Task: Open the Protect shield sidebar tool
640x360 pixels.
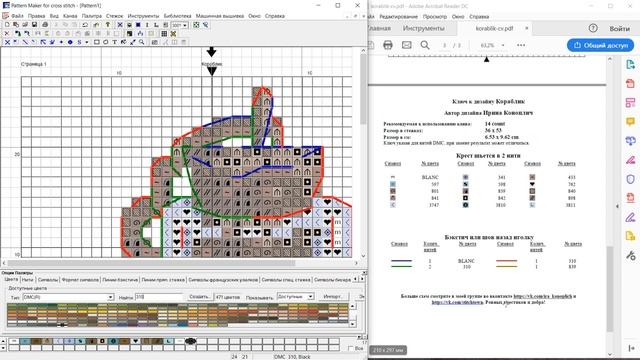Action: coord(630,179)
